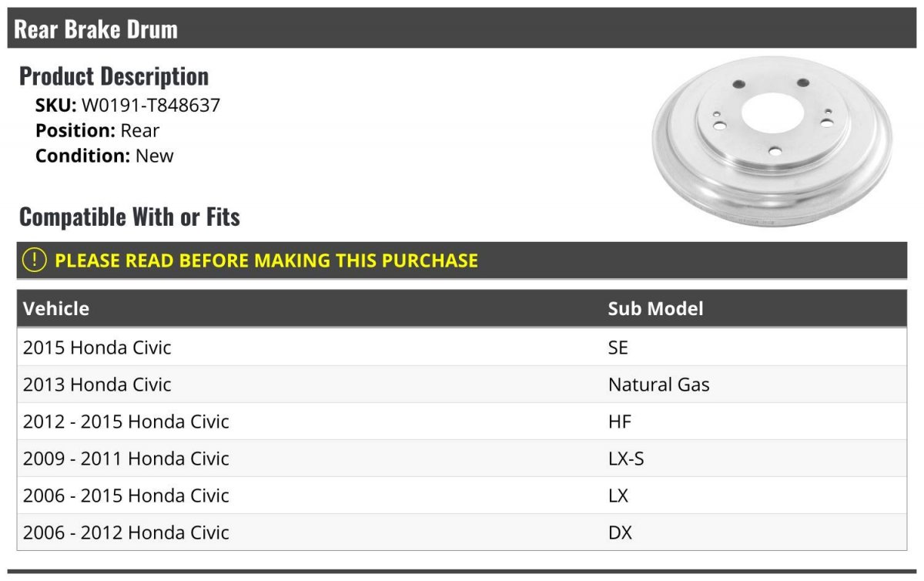
Task: Select the Product Description heading
Action: 114,76
